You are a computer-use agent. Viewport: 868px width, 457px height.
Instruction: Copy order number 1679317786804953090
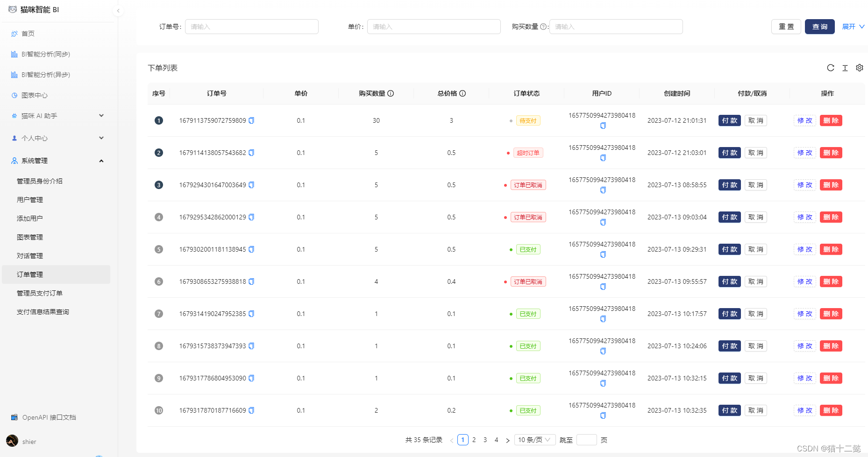[251, 378]
